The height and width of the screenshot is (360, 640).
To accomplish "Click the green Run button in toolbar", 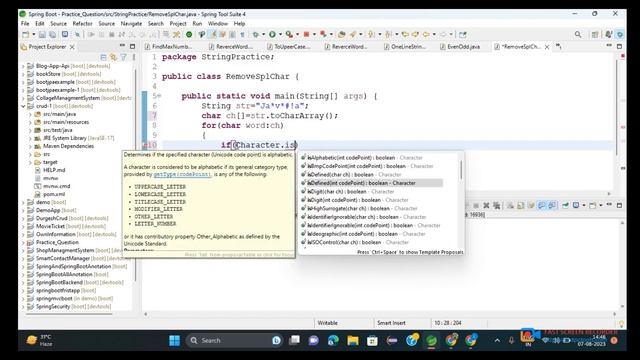I will click(272, 35).
